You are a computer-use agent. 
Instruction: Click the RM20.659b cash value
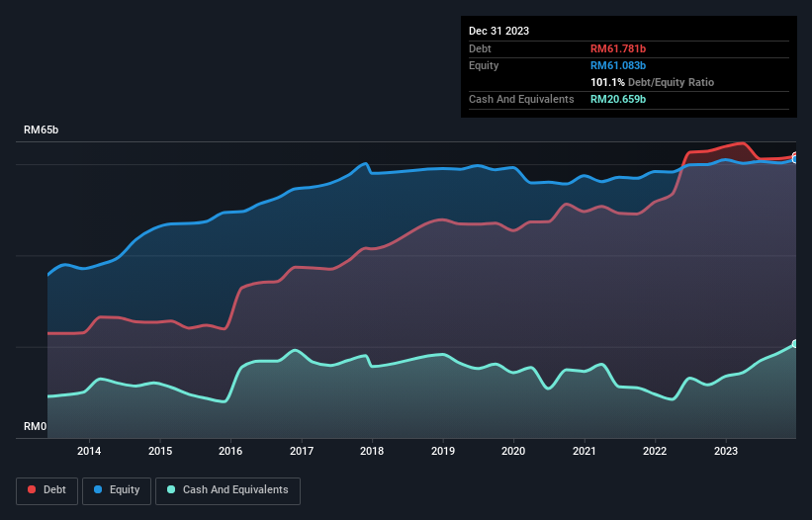(x=618, y=99)
